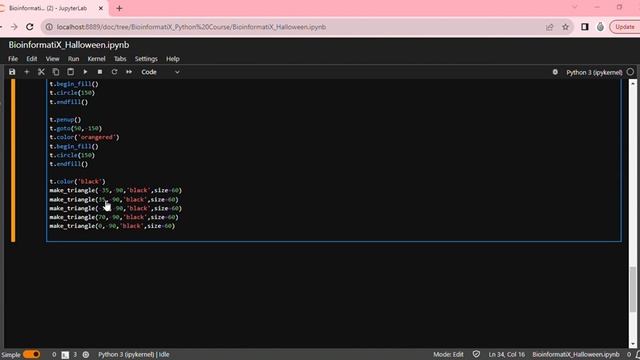
Task: Go forward in browser history
Action: coord(14,27)
